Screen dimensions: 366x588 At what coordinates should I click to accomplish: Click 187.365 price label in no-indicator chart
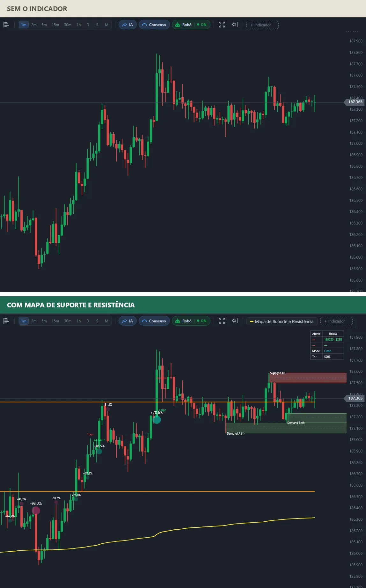pos(354,102)
